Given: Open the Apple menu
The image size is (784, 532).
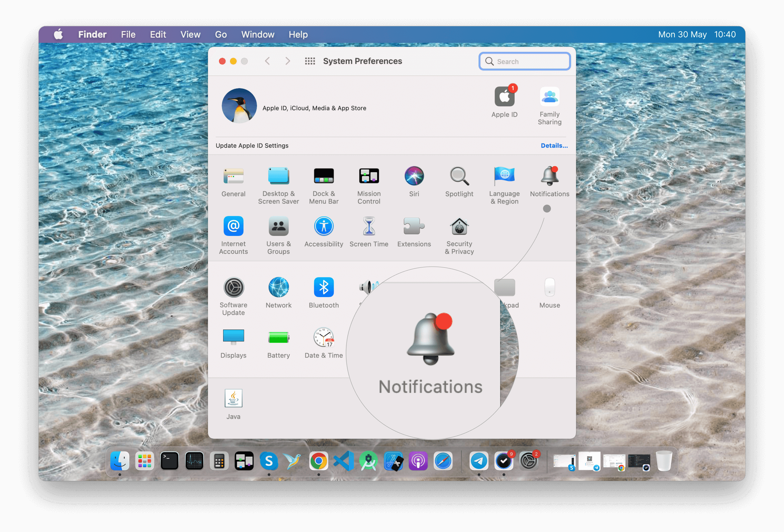Looking at the screenshot, I should (x=58, y=35).
